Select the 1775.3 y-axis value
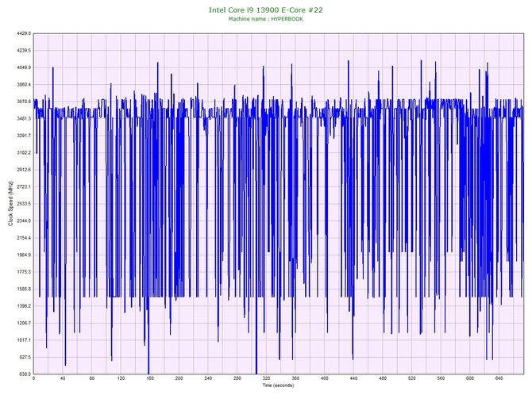The width and height of the screenshot is (532, 399). (x=24, y=272)
